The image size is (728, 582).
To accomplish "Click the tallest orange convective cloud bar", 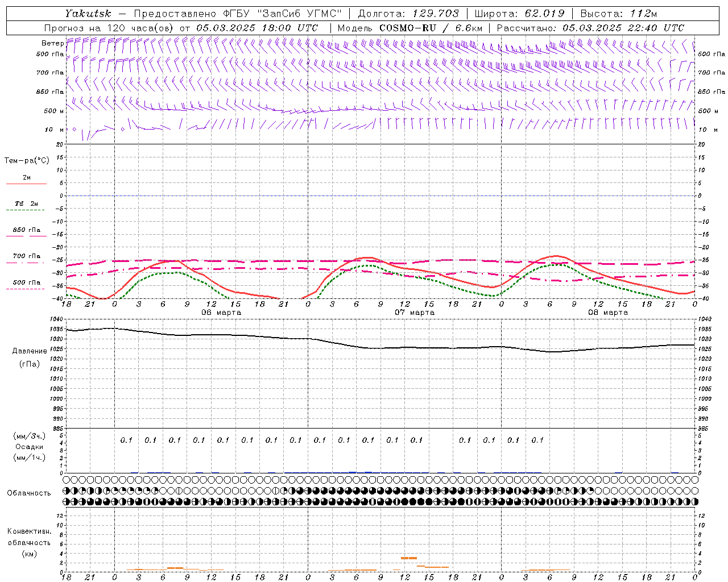I will tap(409, 558).
